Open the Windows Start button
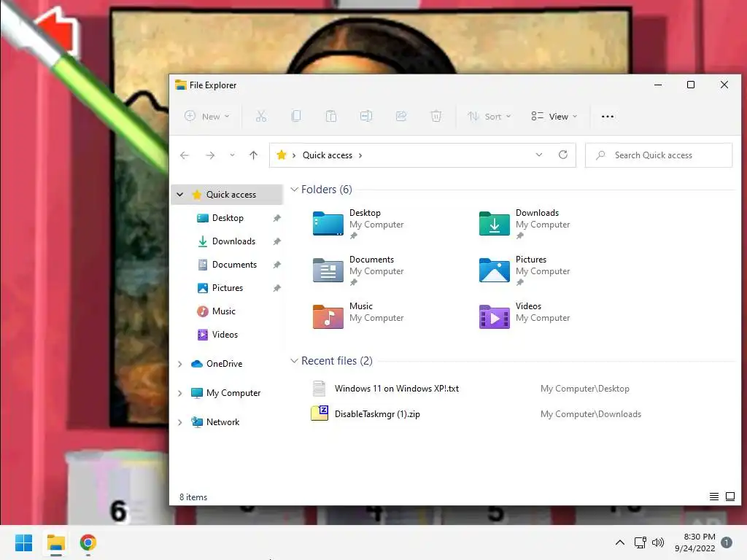 tap(24, 542)
